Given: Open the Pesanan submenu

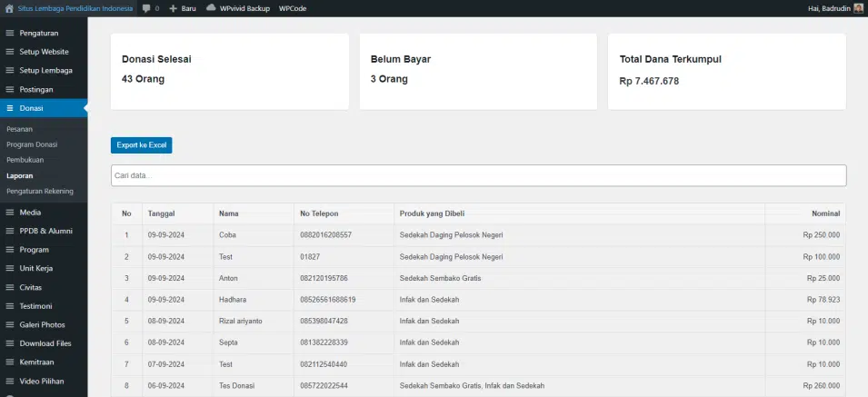Looking at the screenshot, I should 19,129.
